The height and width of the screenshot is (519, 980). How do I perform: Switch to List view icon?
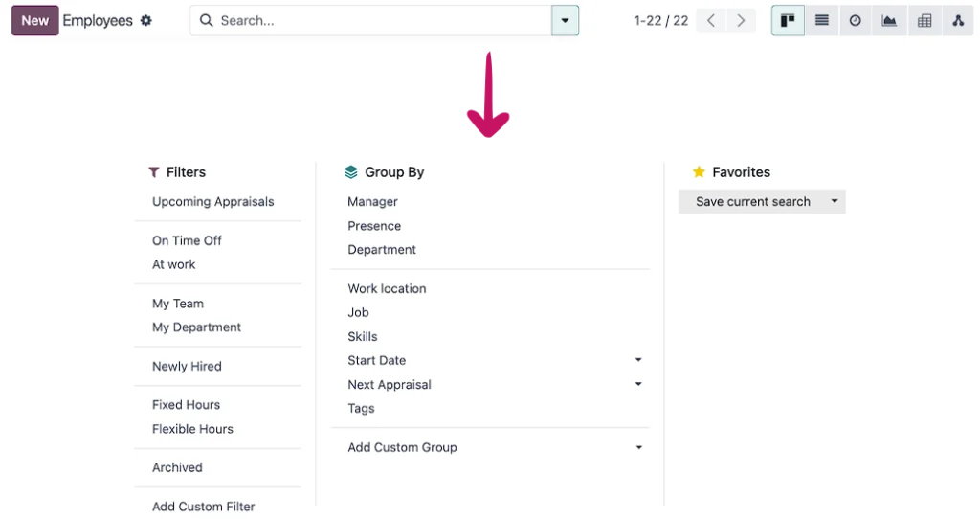tap(822, 21)
